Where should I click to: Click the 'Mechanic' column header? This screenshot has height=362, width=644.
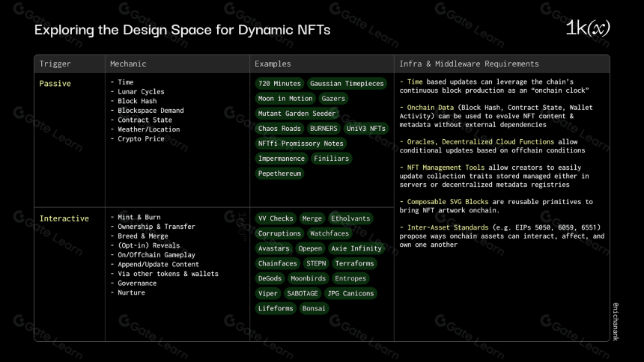pyautogui.click(x=128, y=64)
